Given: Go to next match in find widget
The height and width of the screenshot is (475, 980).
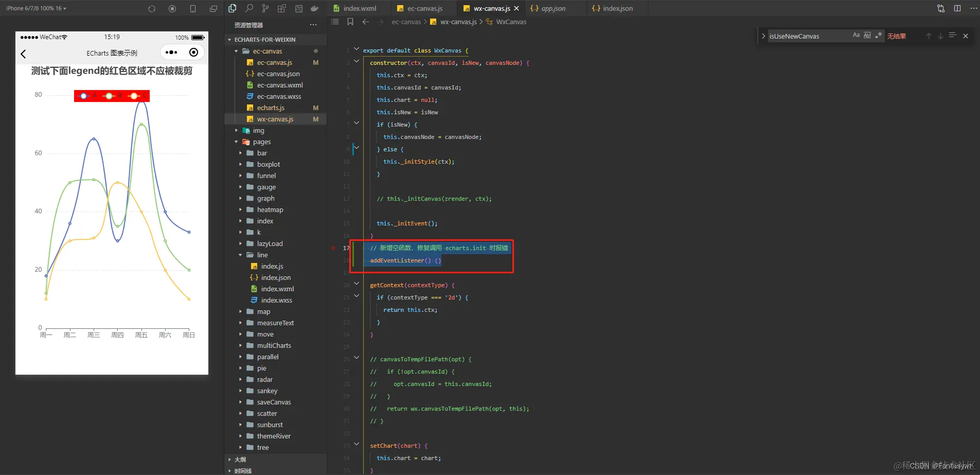Looking at the screenshot, I should point(940,36).
